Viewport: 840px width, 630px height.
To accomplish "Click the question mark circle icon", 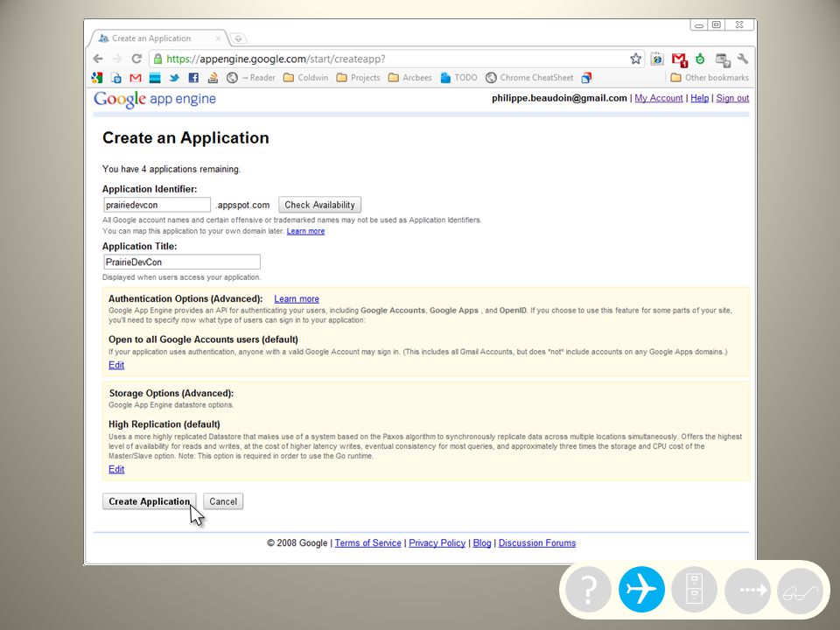I will tap(588, 589).
